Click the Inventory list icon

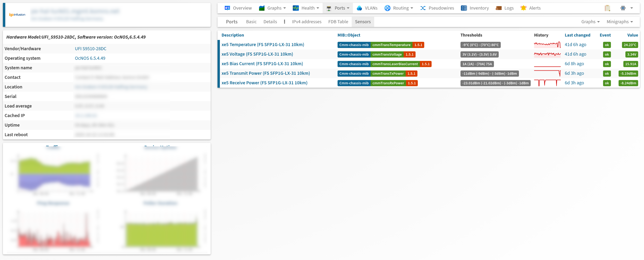(x=464, y=8)
